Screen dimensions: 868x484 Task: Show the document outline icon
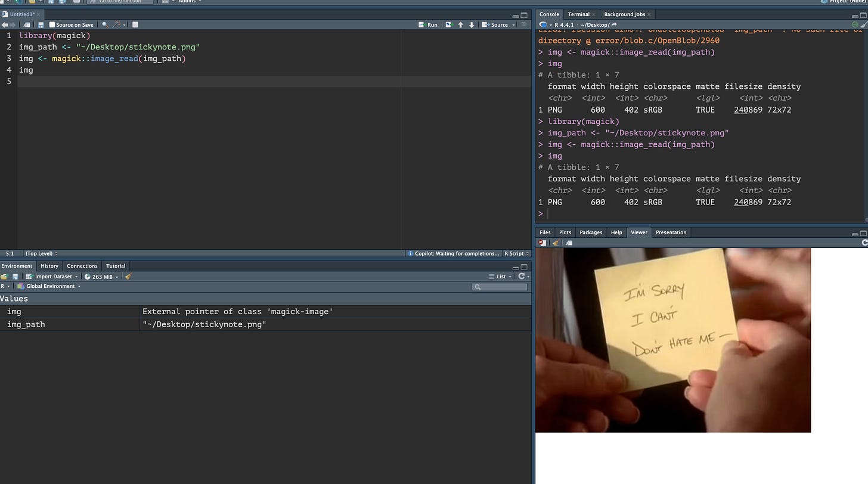(525, 25)
